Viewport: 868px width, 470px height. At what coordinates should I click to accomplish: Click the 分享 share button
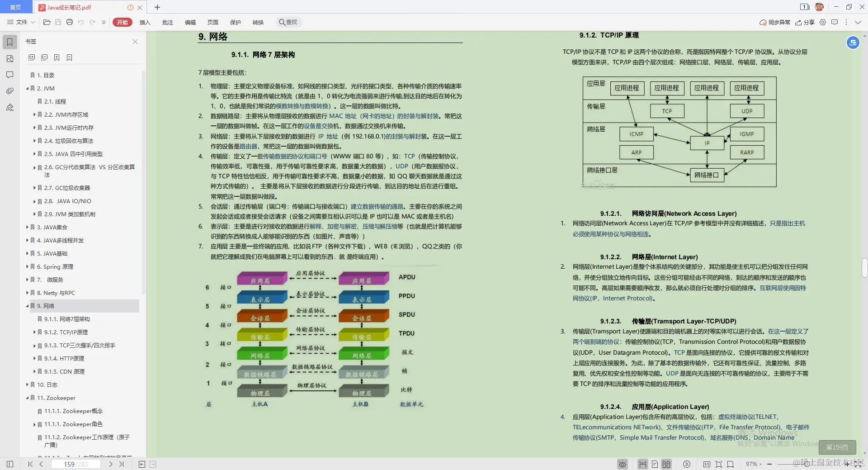[806, 22]
